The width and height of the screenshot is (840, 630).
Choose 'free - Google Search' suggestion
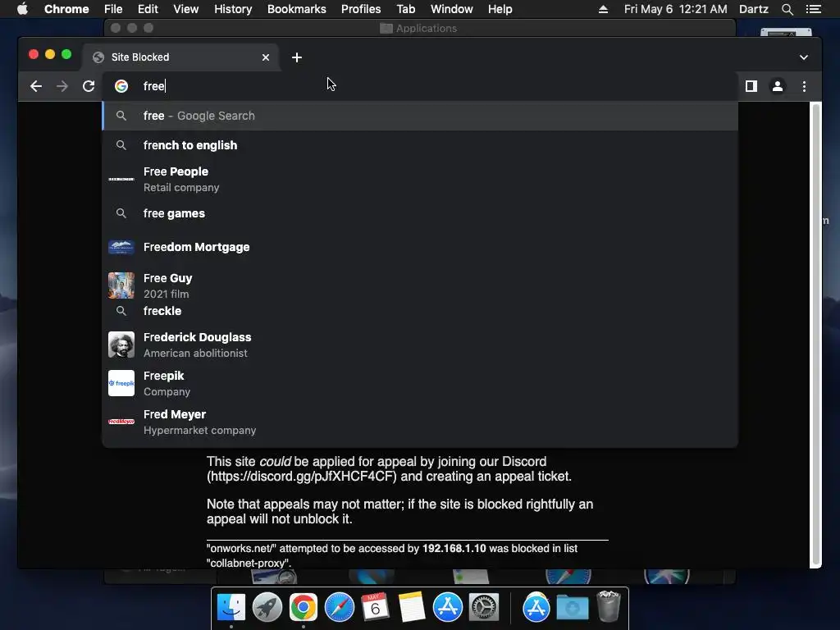click(420, 116)
